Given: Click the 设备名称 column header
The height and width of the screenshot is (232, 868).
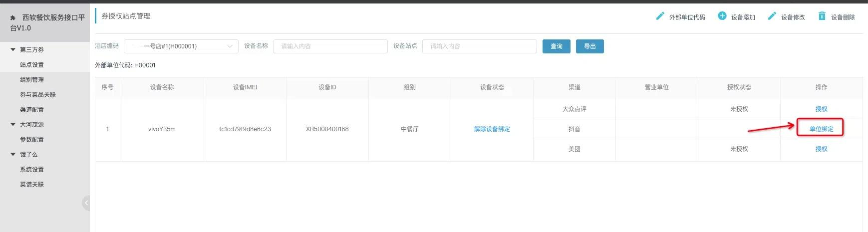Looking at the screenshot, I should point(162,87).
